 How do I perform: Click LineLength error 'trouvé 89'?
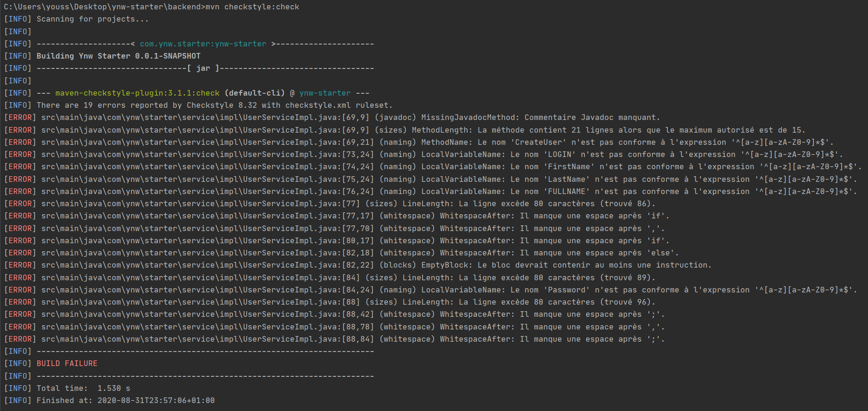[330, 277]
